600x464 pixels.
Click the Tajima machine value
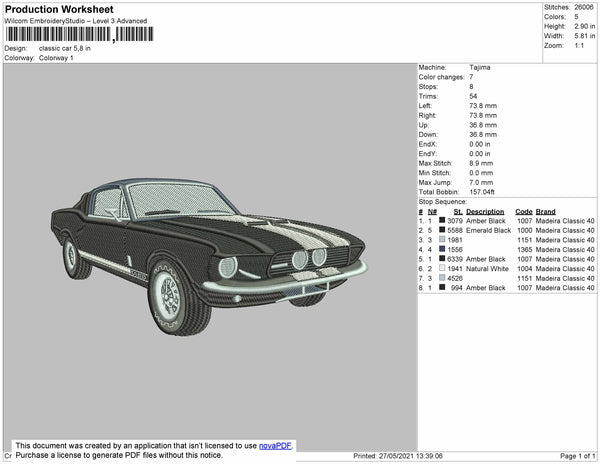pyautogui.click(x=480, y=67)
